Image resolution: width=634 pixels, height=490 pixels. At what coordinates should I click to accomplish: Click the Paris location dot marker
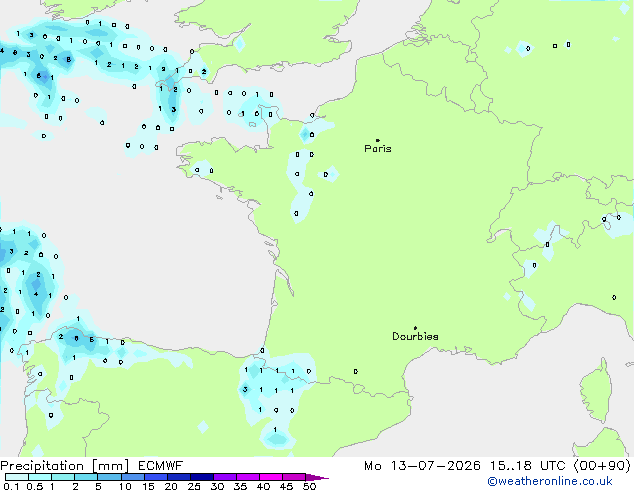[x=378, y=140]
